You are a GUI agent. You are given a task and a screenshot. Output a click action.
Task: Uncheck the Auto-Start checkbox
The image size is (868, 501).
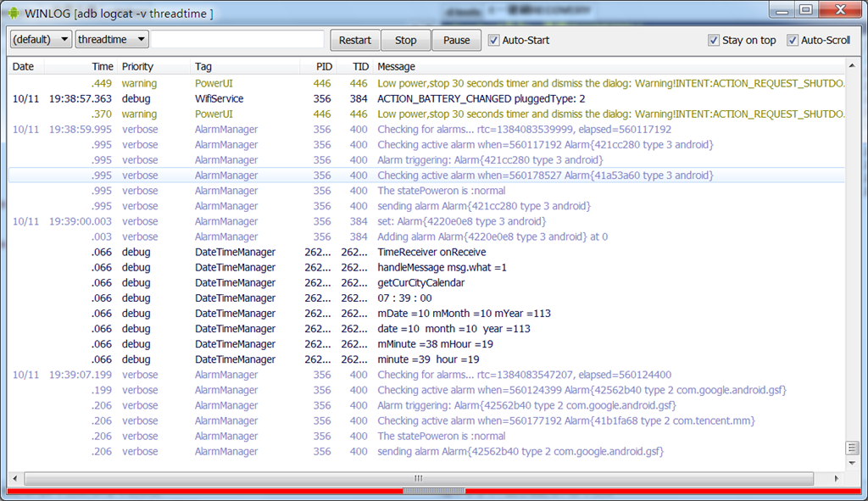point(494,40)
